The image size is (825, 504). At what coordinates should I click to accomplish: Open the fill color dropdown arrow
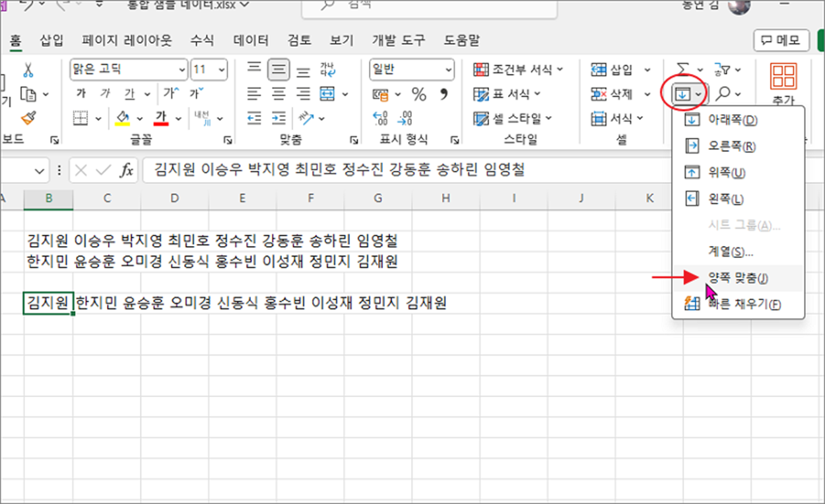[140, 119]
